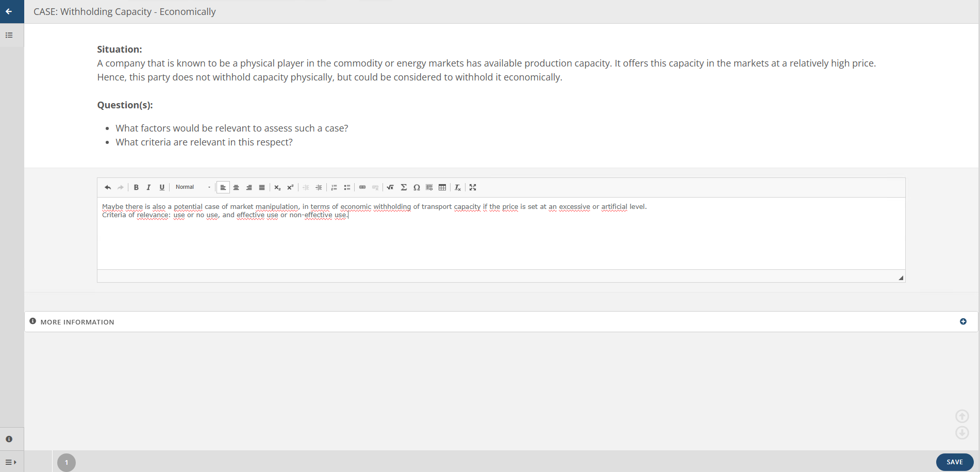The width and height of the screenshot is (980, 472).
Task: Toggle underline formatting
Action: tap(162, 187)
